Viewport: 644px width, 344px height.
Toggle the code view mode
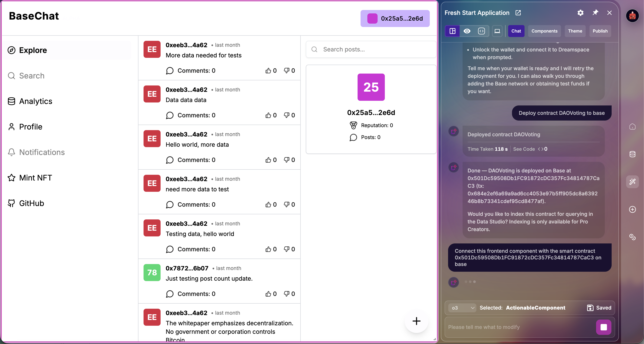click(481, 31)
